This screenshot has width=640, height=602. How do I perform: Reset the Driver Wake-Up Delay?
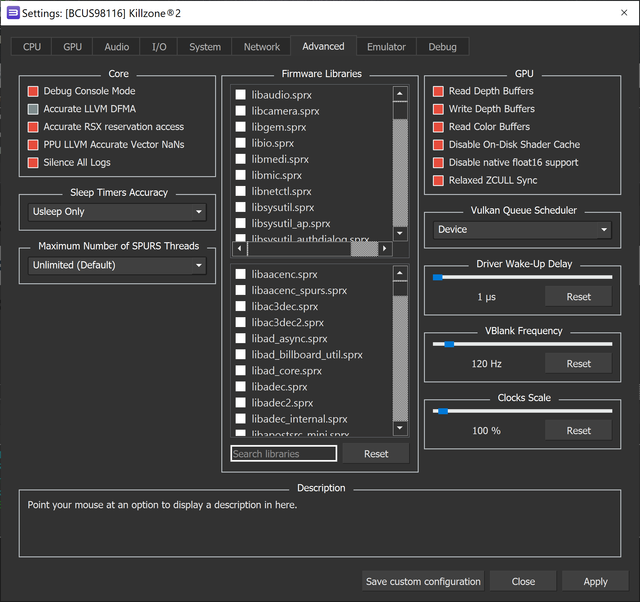(578, 297)
